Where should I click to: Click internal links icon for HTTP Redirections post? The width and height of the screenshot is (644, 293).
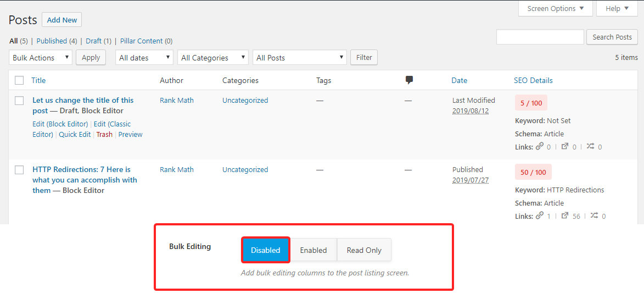tap(540, 216)
